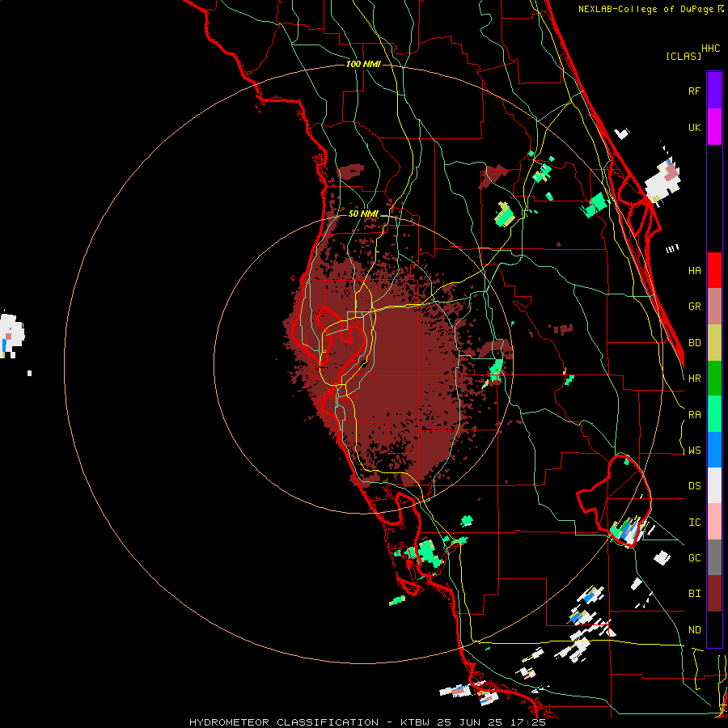The width and height of the screenshot is (728, 728).
Task: Click the Hydrometeor Classification title text
Action: [x=284, y=722]
